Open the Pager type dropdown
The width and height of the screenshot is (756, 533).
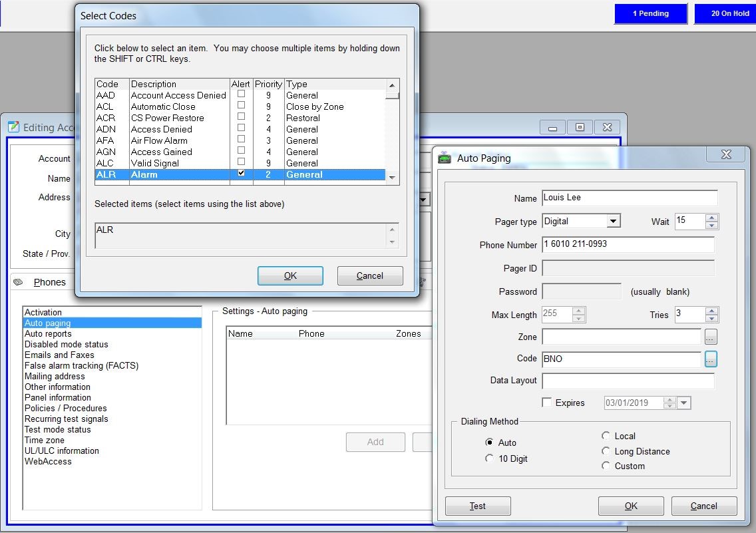pos(613,221)
